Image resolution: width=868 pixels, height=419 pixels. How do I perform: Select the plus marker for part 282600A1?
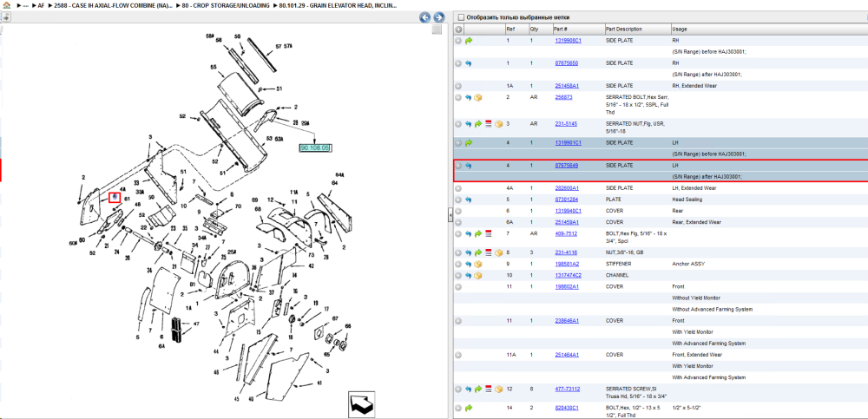pyautogui.click(x=459, y=188)
